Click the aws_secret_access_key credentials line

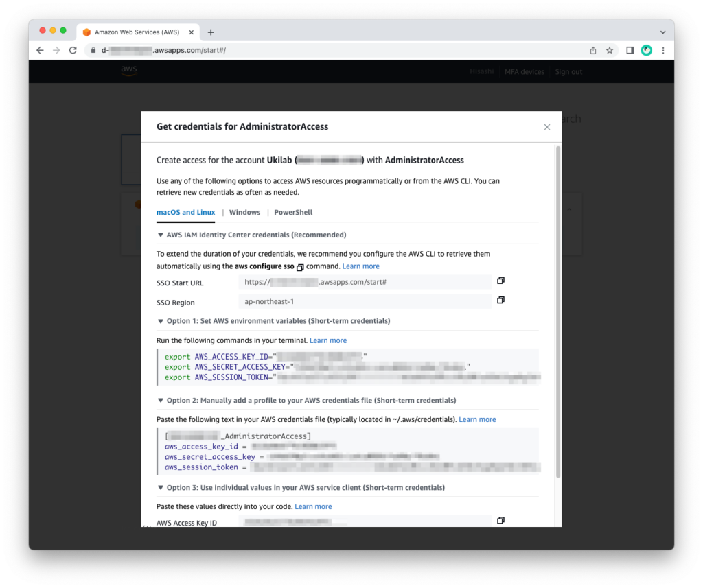pos(302,457)
